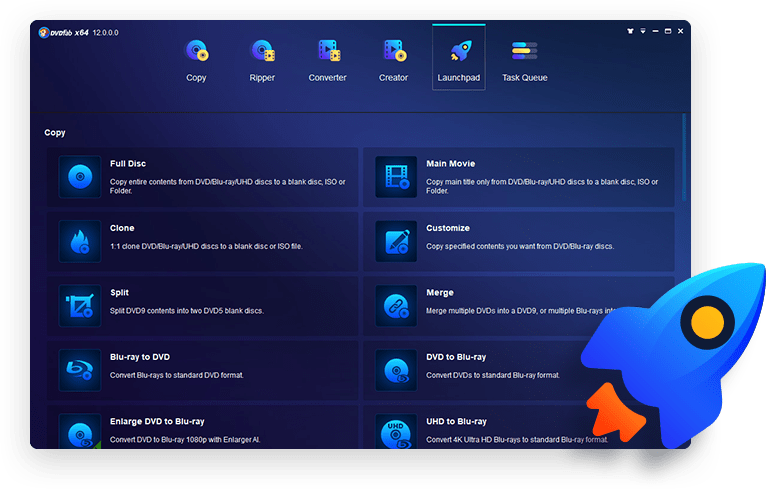
Task: Switch to the Creator tab label
Action: [x=393, y=78]
